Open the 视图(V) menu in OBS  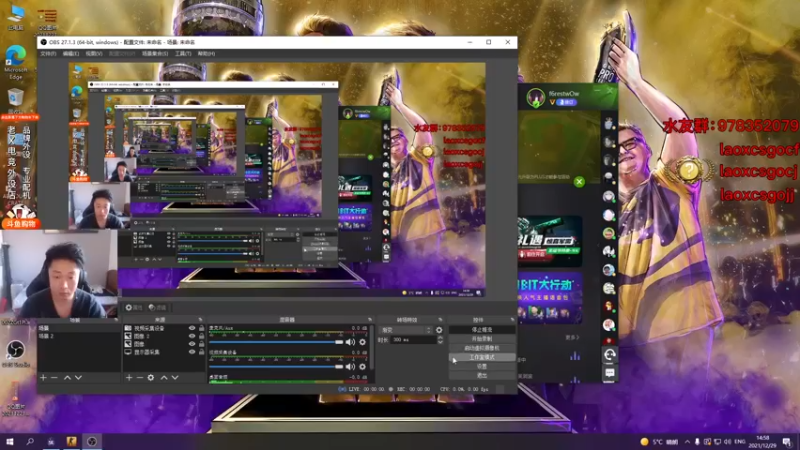(x=93, y=54)
